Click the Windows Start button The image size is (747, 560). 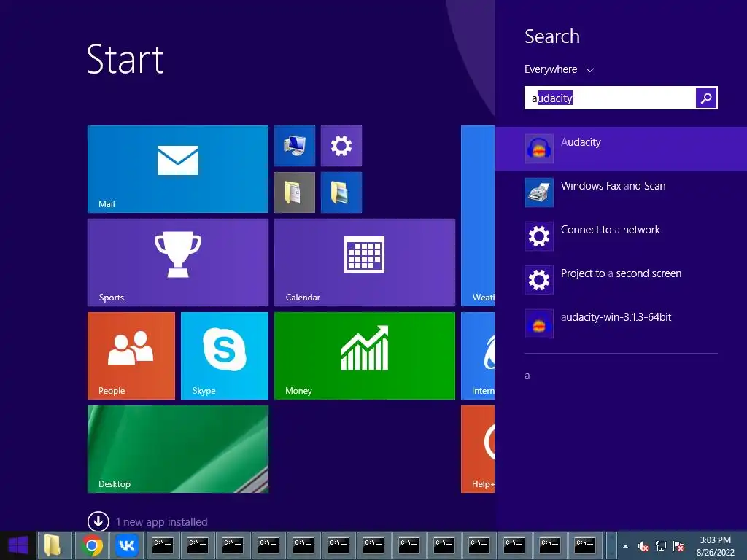18,545
